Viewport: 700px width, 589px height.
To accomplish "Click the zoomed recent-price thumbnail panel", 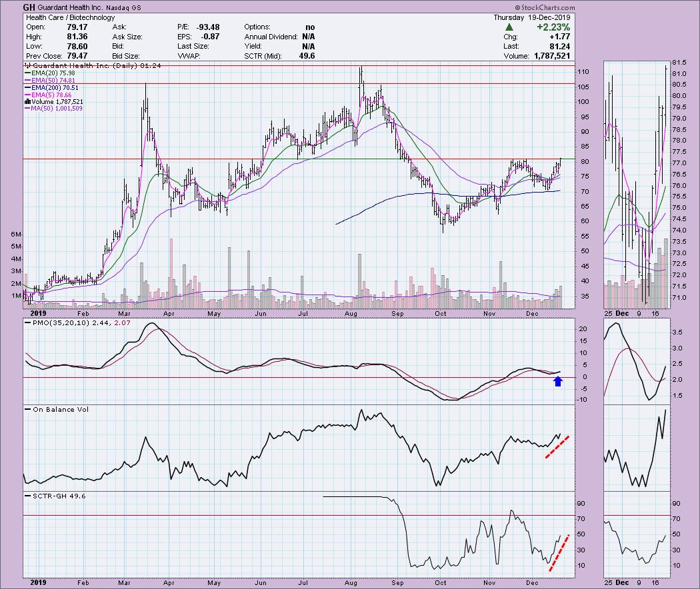I will [x=637, y=185].
